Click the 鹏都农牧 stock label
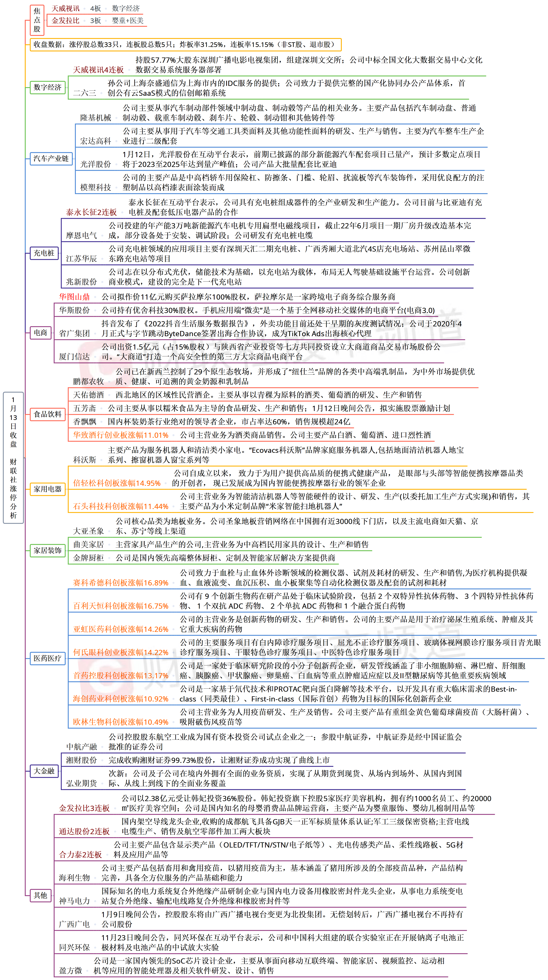This screenshot has height=980, width=548. click(x=88, y=381)
